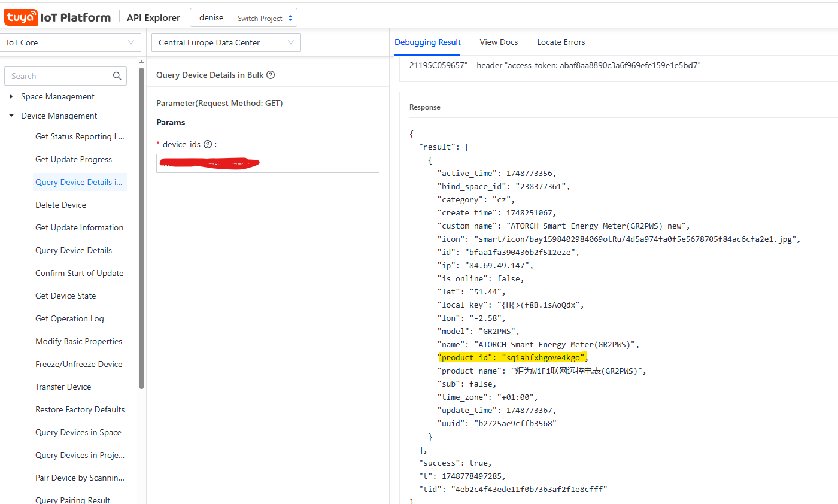Select Get Status Reporting Log API
The image size is (838, 504).
point(80,136)
